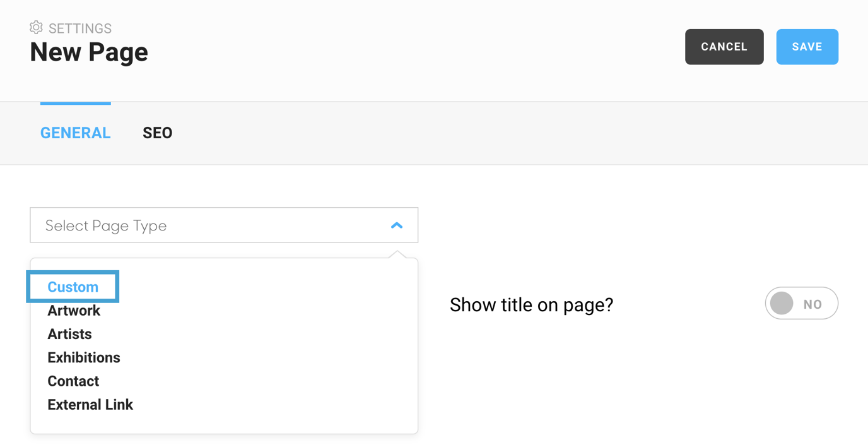Select 'Artwork' page type

point(74,310)
